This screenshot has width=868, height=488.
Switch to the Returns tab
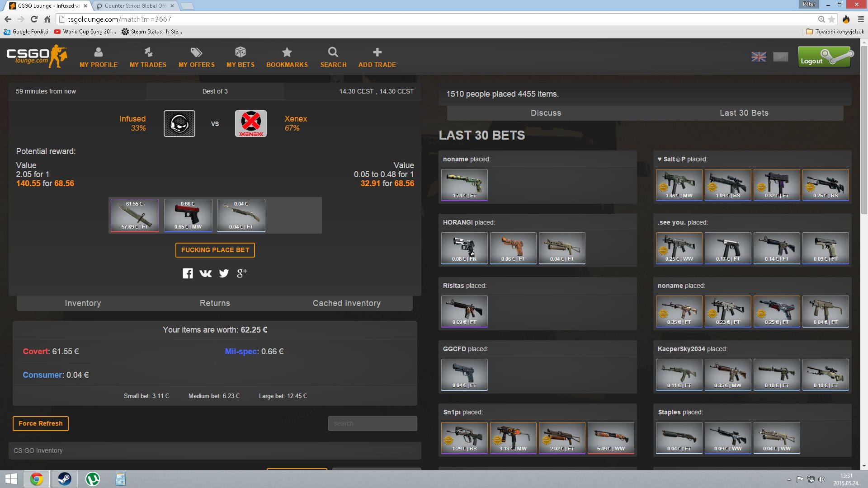(215, 303)
